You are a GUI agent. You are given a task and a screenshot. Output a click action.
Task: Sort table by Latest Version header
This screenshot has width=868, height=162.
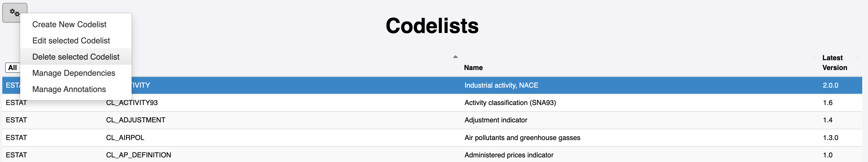pyautogui.click(x=835, y=63)
